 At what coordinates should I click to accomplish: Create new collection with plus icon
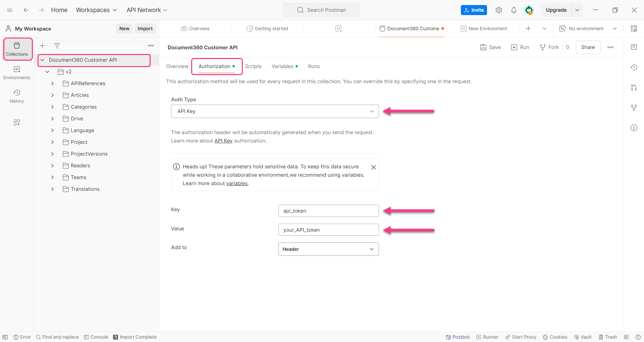(x=42, y=46)
